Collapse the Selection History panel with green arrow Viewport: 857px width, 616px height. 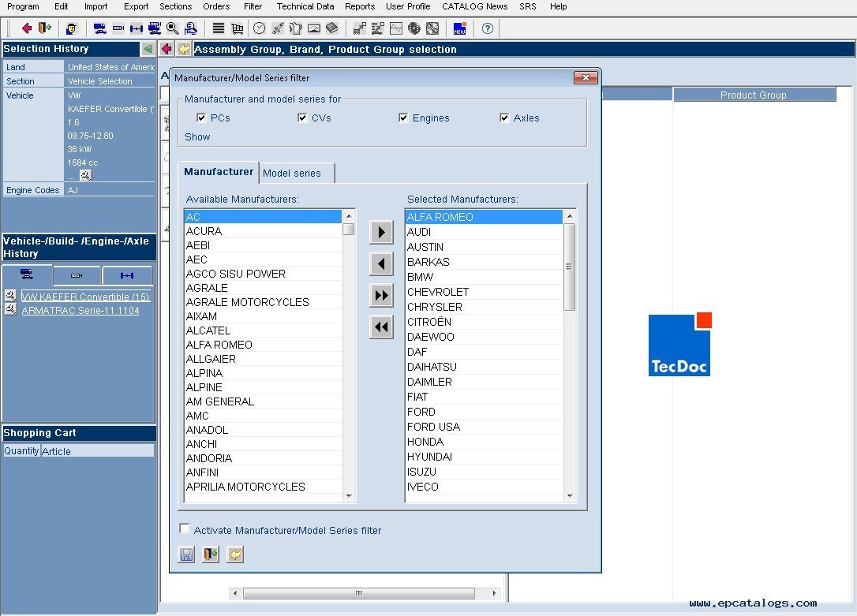coord(148,49)
